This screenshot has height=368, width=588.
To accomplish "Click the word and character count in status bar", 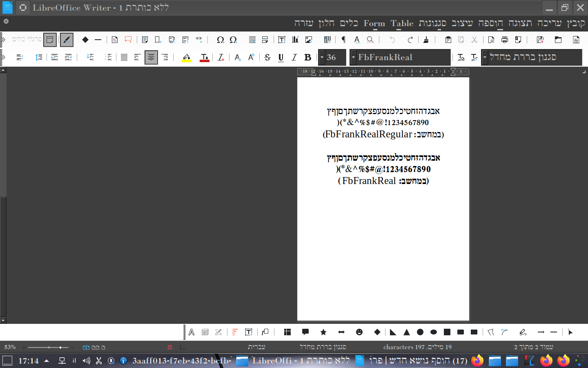I will coord(417,347).
